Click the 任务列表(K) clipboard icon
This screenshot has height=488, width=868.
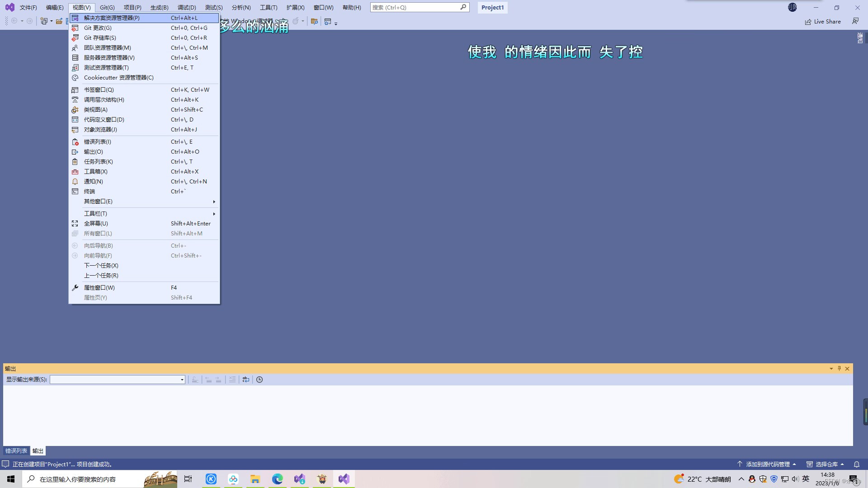coord(75,162)
